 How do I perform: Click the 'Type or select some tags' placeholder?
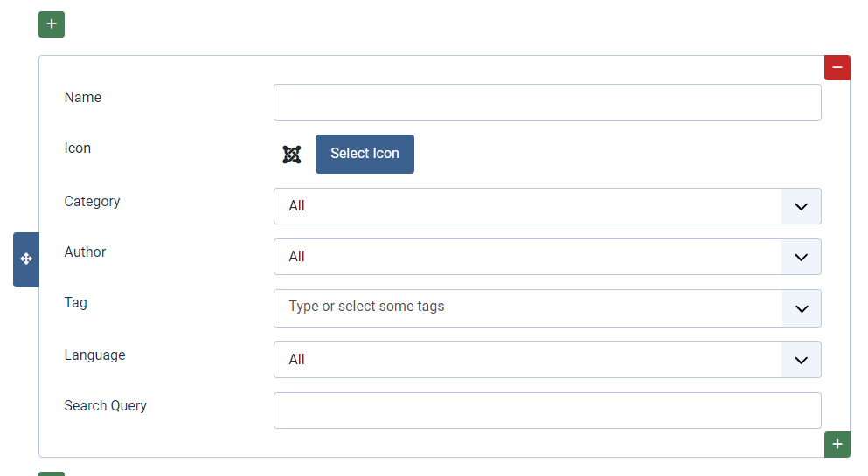point(367,307)
